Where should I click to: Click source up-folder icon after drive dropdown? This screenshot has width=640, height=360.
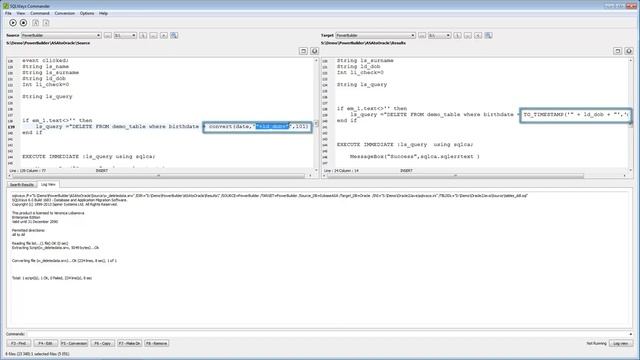pos(143,36)
